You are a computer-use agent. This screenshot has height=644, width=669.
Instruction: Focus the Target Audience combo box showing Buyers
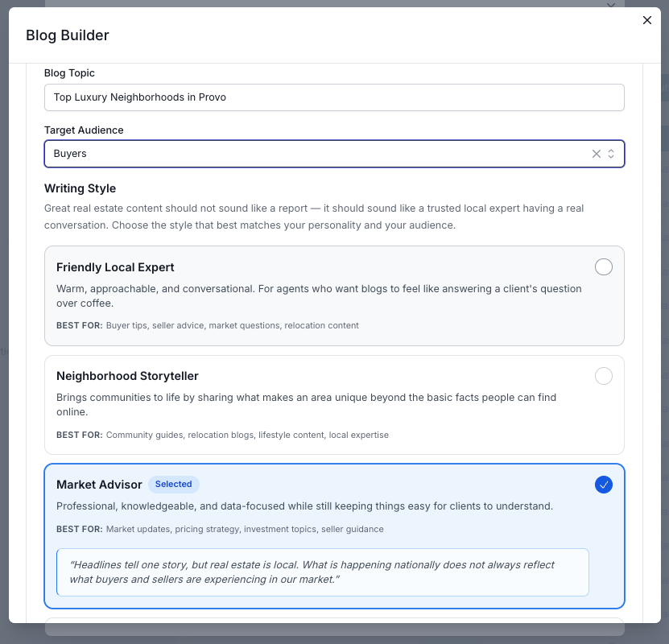click(334, 154)
